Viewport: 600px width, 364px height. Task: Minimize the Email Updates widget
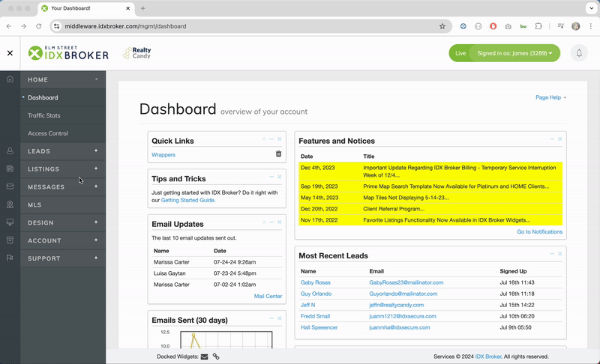click(271, 222)
